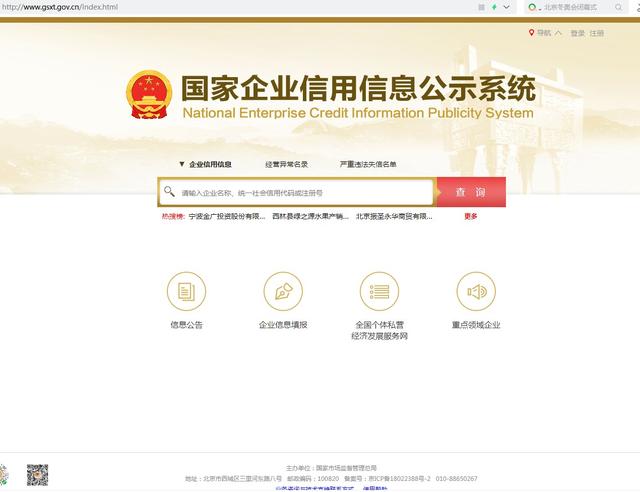Click the red 查询 search button

pos(471,192)
